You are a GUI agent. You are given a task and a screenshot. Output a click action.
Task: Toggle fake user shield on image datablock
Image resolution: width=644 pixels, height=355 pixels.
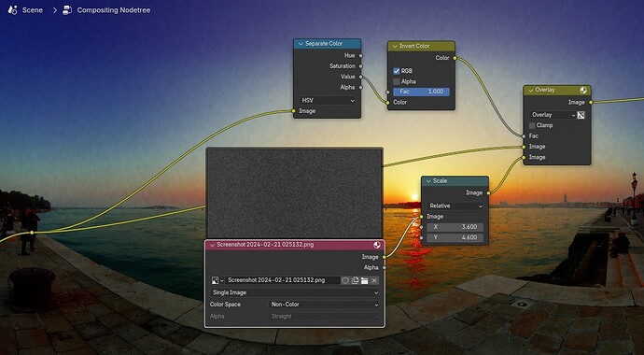(x=345, y=280)
